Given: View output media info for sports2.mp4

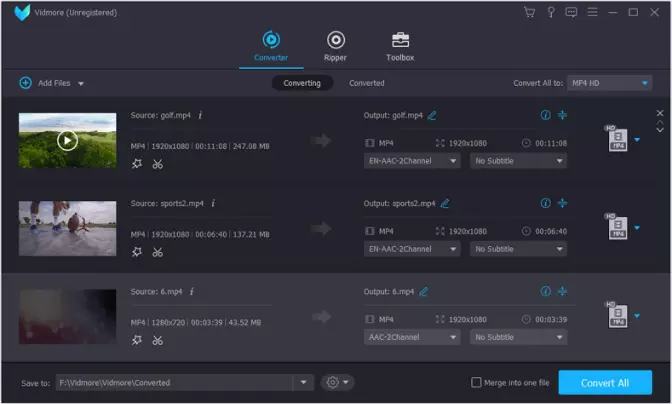Looking at the screenshot, I should 546,203.
